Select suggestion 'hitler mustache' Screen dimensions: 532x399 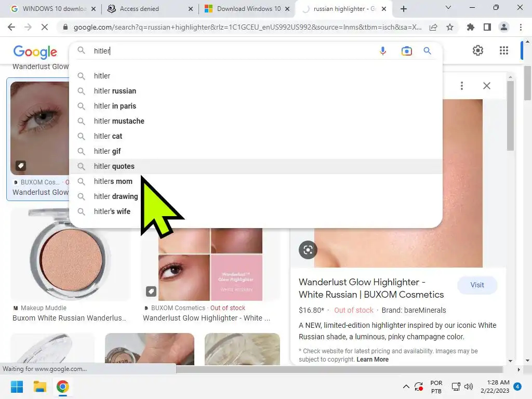[256, 121]
